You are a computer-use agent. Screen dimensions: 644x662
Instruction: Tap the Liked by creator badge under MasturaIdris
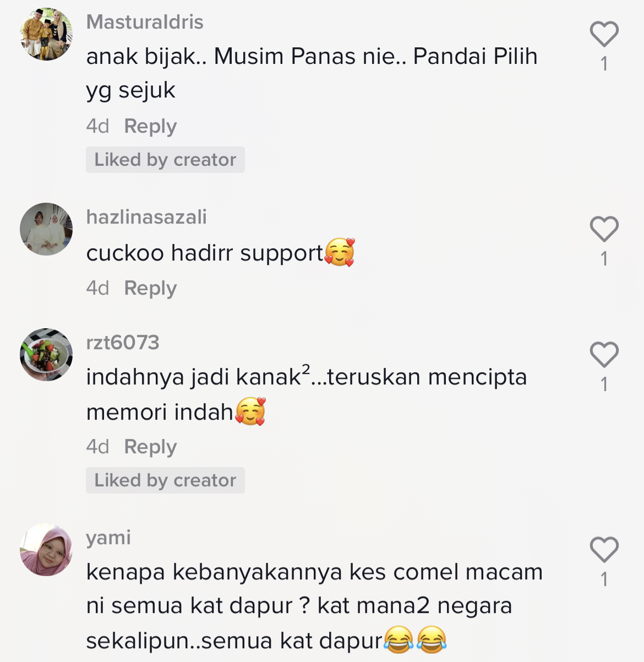click(x=165, y=160)
